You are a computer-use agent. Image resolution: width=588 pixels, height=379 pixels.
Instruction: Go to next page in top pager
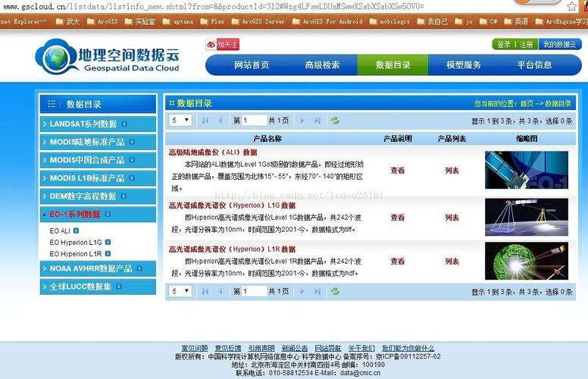pyautogui.click(x=302, y=121)
